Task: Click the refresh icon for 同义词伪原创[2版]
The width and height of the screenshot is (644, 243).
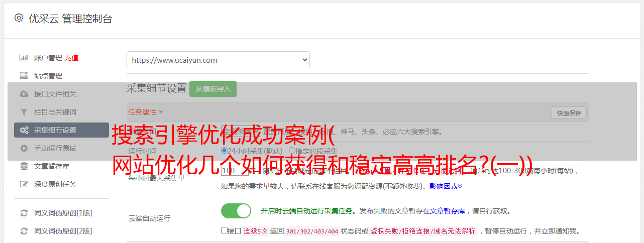Action: [x=24, y=231]
